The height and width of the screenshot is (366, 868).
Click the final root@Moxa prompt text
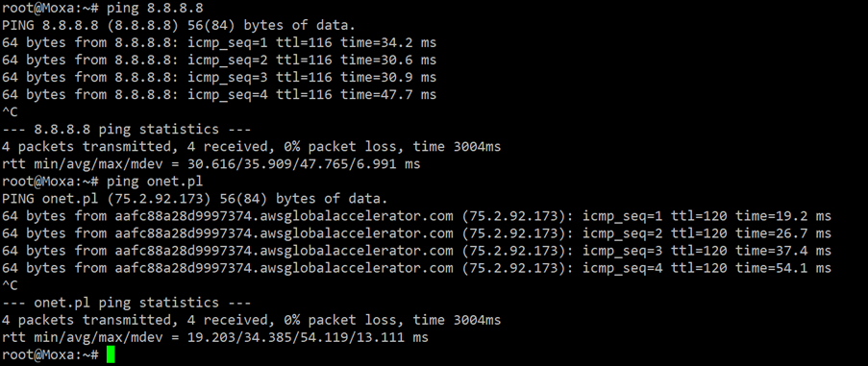coord(50,354)
